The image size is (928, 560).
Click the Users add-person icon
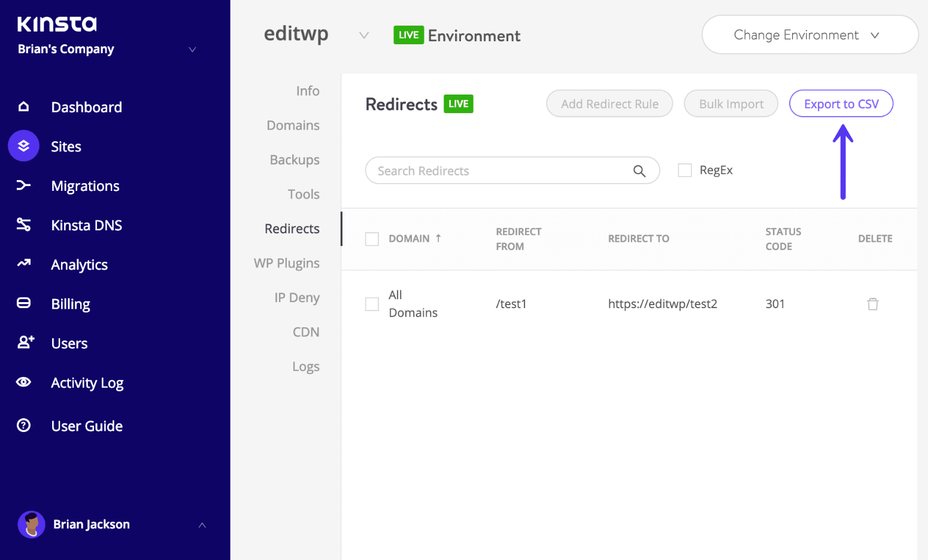coord(25,342)
